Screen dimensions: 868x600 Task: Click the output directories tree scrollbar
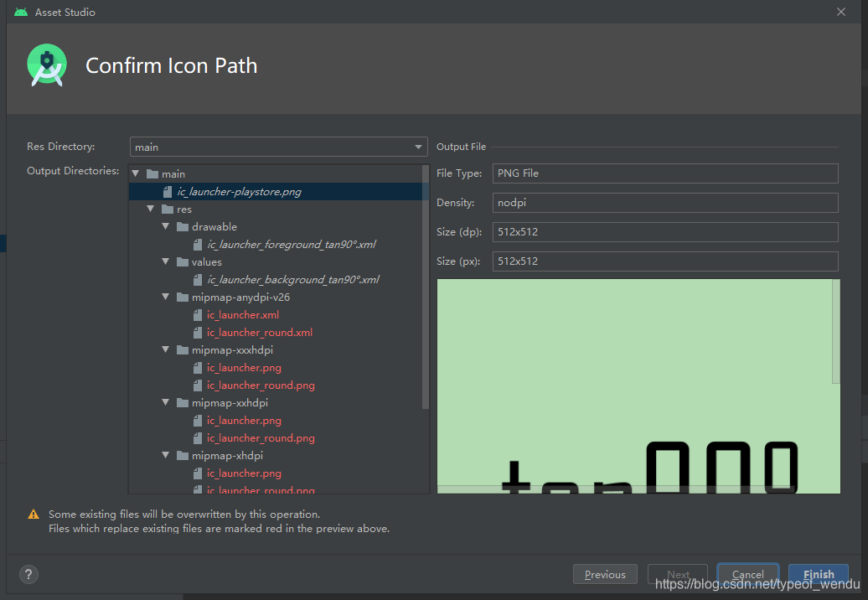(425, 287)
